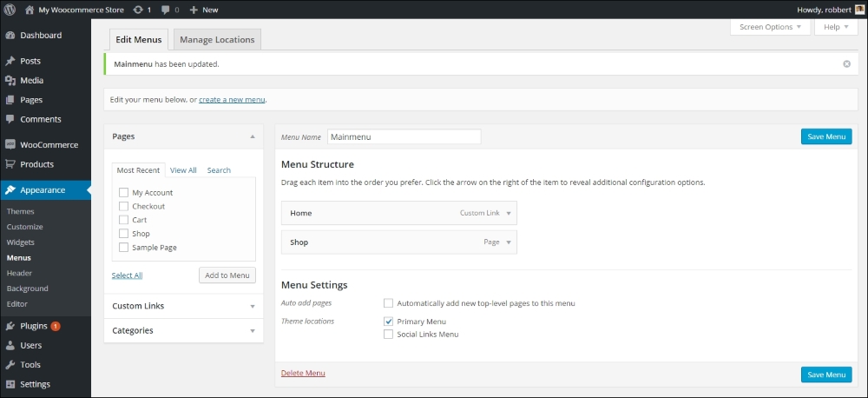Viewport: 868px width, 398px height.
Task: Select the View All pages tab
Action: (183, 170)
